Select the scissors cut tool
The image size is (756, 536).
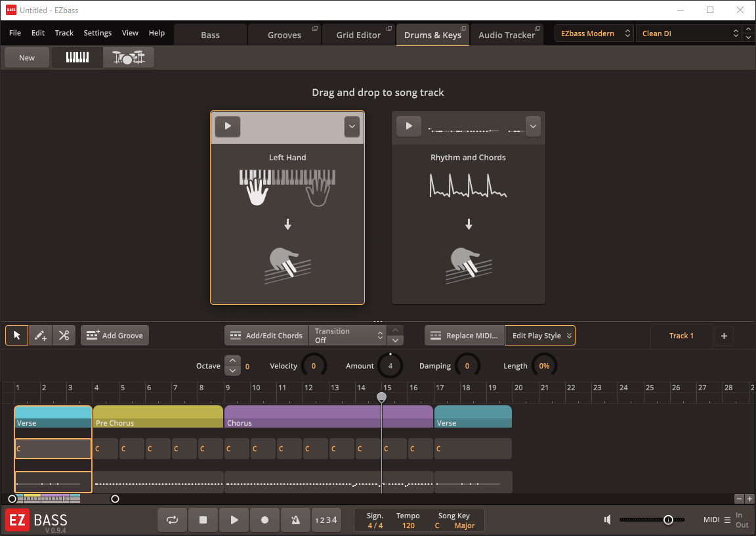point(64,336)
